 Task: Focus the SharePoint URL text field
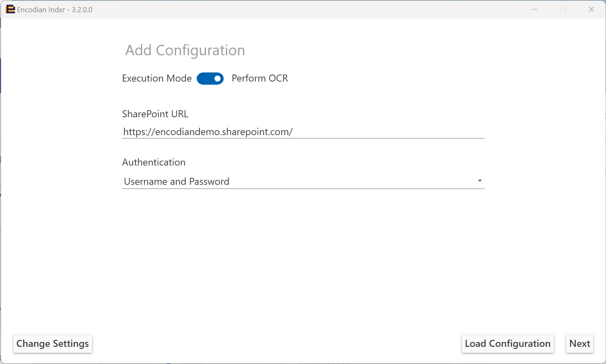[303, 132]
